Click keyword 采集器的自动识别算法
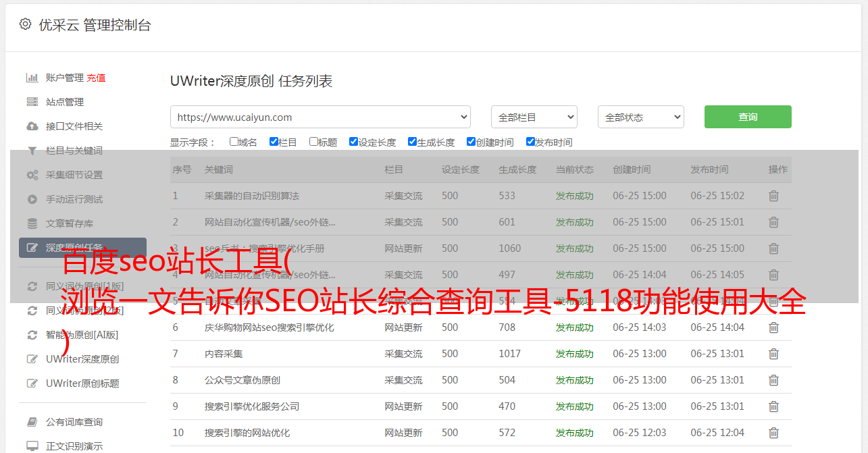This screenshot has width=868, height=453. tap(252, 196)
